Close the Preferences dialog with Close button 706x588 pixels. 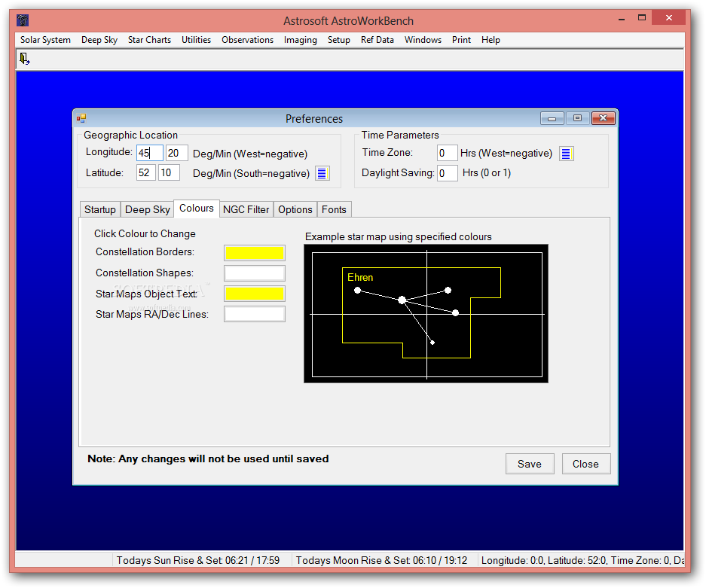pos(585,464)
